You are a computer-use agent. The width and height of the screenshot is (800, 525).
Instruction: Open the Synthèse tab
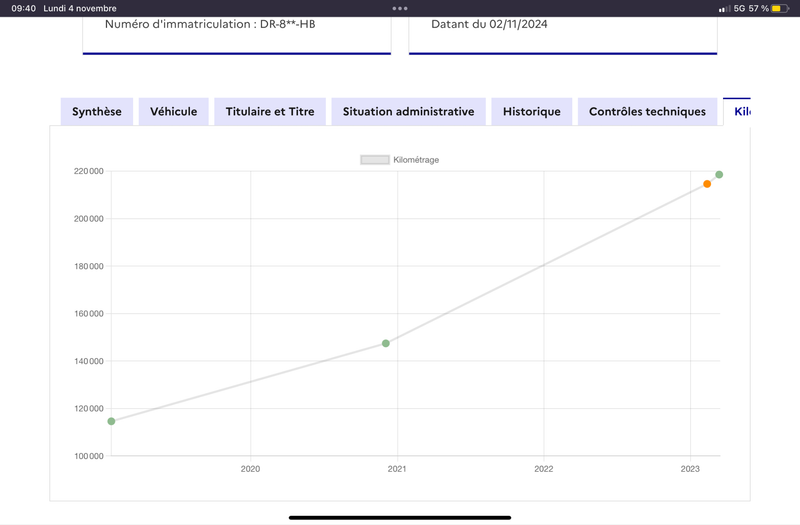coord(96,111)
